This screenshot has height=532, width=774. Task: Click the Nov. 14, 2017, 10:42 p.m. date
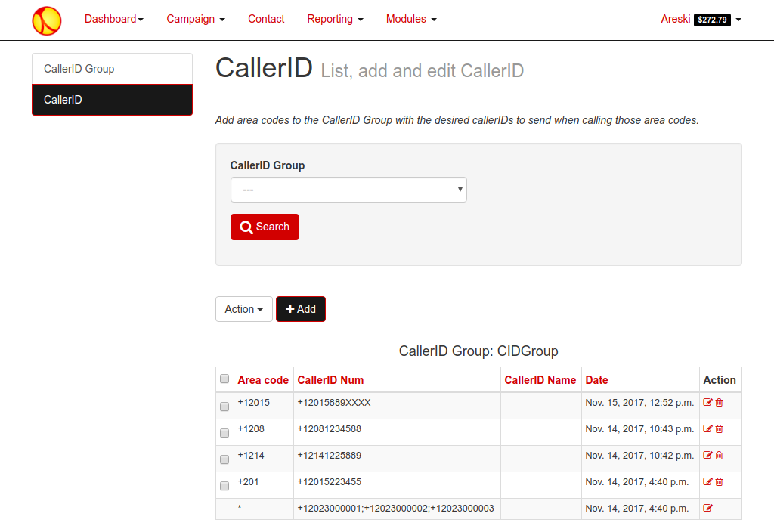click(639, 456)
